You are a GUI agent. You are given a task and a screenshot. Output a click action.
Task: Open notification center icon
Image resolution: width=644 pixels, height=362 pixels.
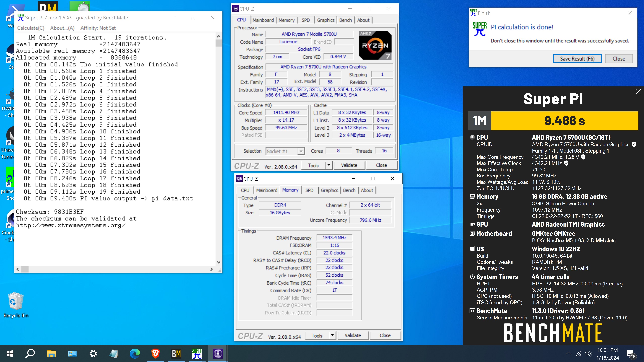click(631, 354)
